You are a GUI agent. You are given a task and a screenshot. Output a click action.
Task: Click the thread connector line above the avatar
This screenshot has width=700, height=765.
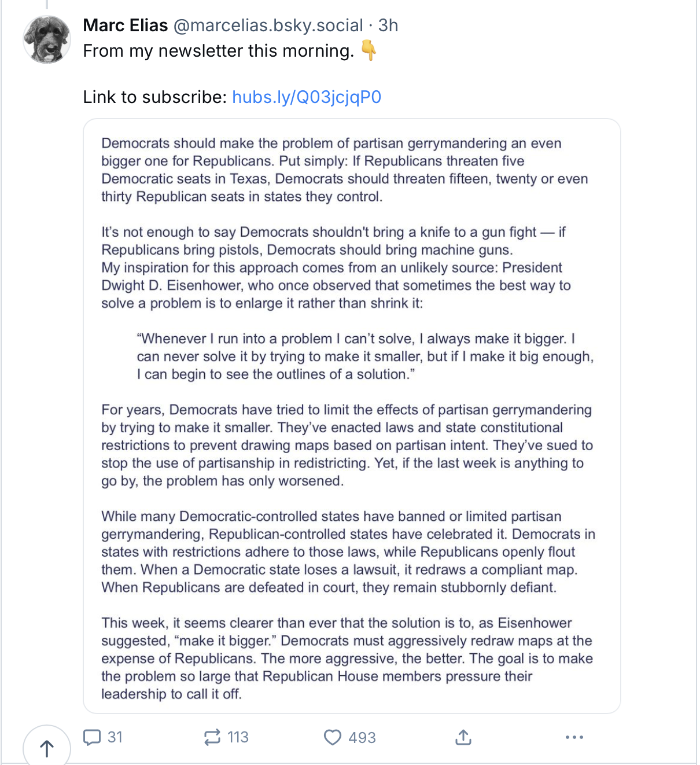(47, 5)
